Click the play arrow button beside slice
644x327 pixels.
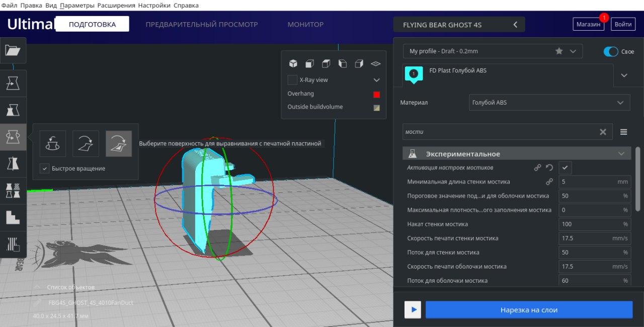[x=413, y=310]
